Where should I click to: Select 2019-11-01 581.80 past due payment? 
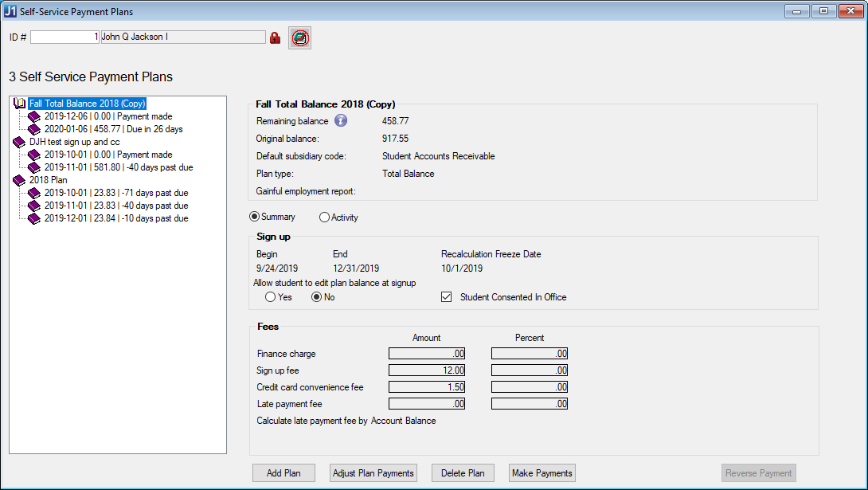pyautogui.click(x=118, y=167)
